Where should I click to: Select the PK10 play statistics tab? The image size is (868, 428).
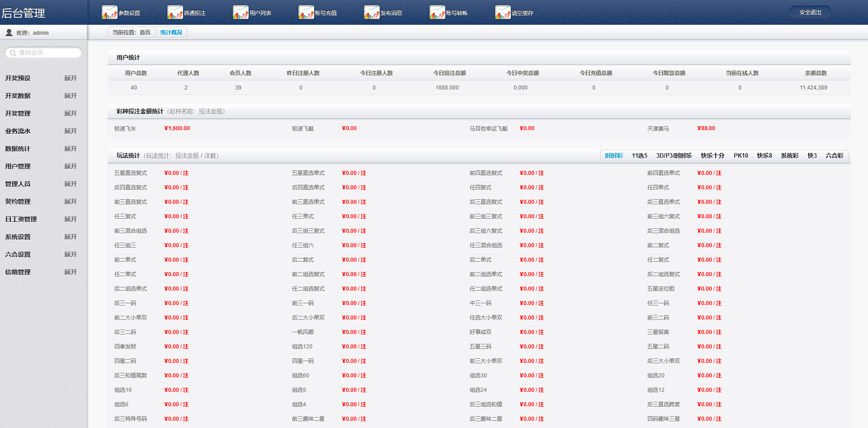[x=741, y=155]
